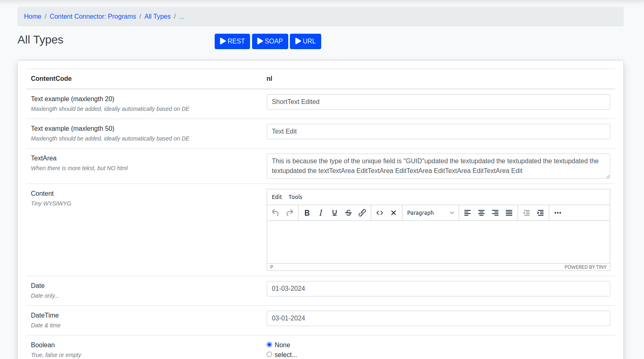Toggle underline in the editor toolbar

[335, 213]
